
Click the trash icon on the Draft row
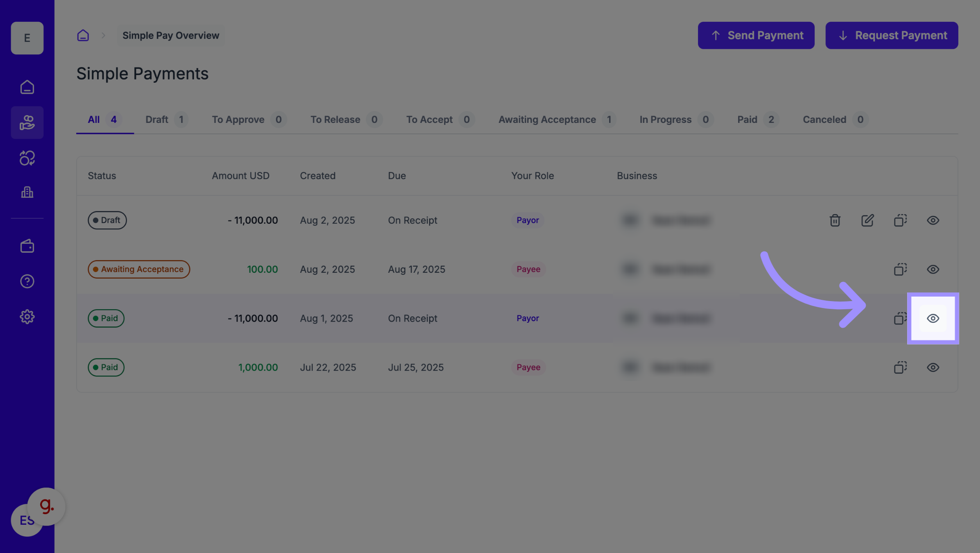(x=835, y=220)
